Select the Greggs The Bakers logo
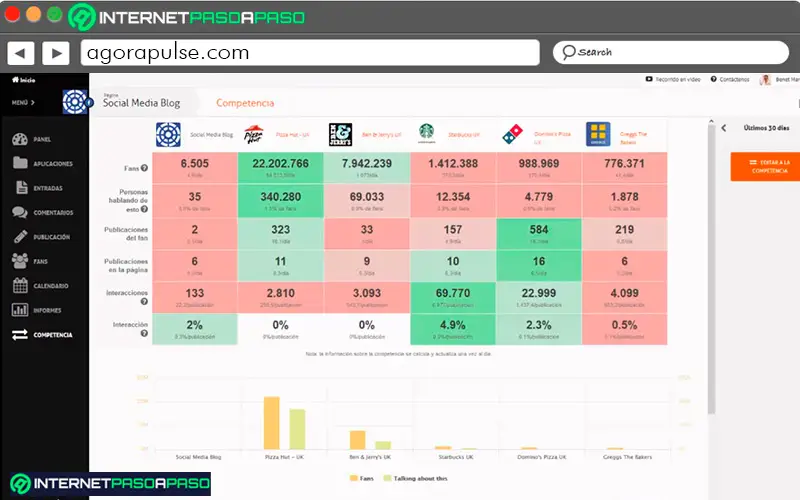 [598, 134]
